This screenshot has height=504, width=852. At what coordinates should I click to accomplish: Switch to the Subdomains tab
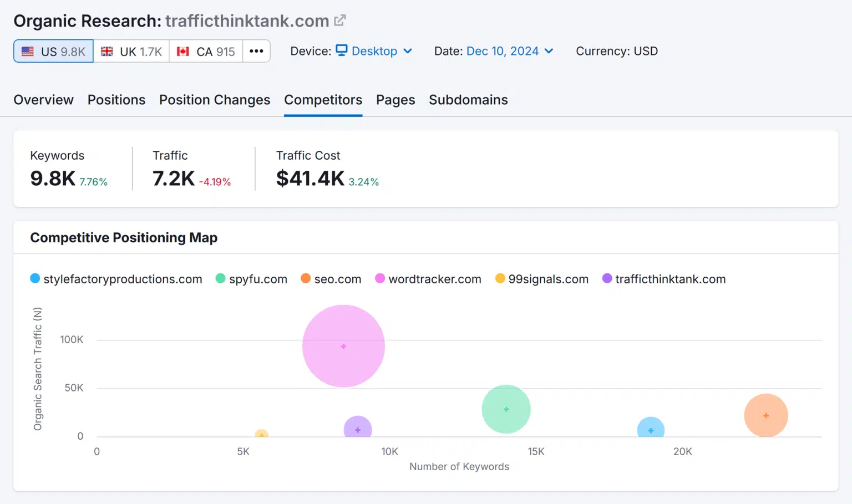pyautogui.click(x=468, y=100)
